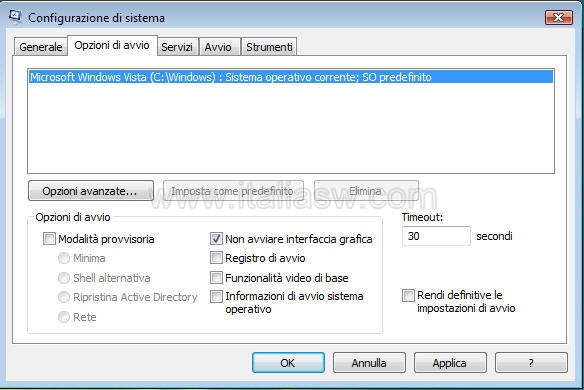The height and width of the screenshot is (390, 584).
Task: Select the Rete radio option
Action: [x=64, y=317]
